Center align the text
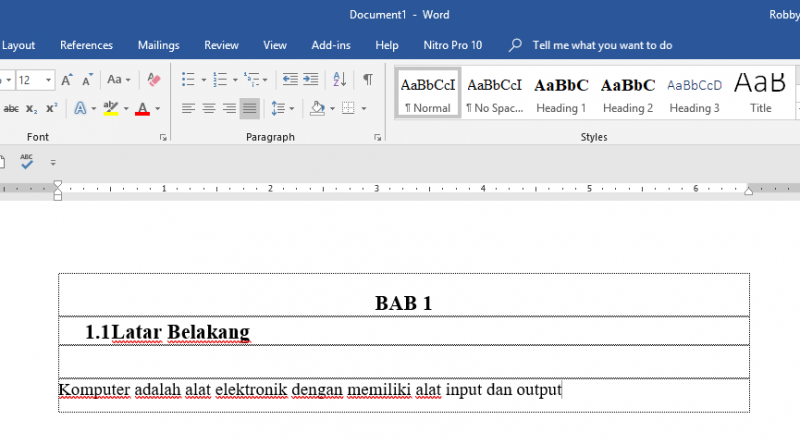This screenshot has height=445, width=800. [x=209, y=109]
